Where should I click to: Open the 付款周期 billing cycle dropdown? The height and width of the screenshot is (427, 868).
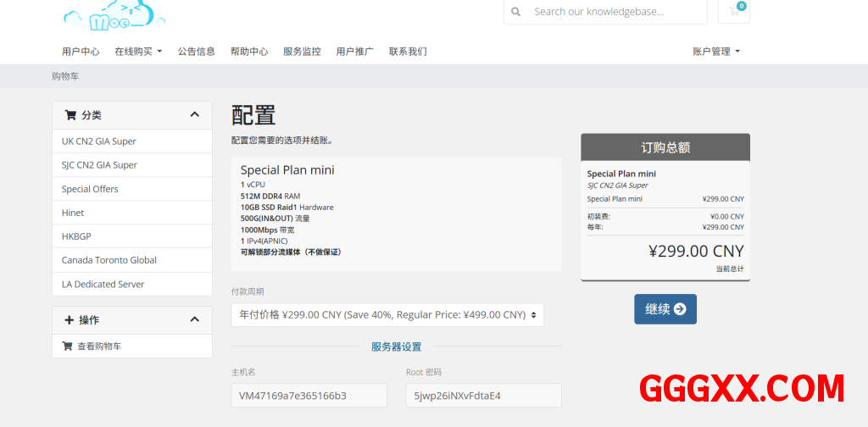(x=387, y=315)
